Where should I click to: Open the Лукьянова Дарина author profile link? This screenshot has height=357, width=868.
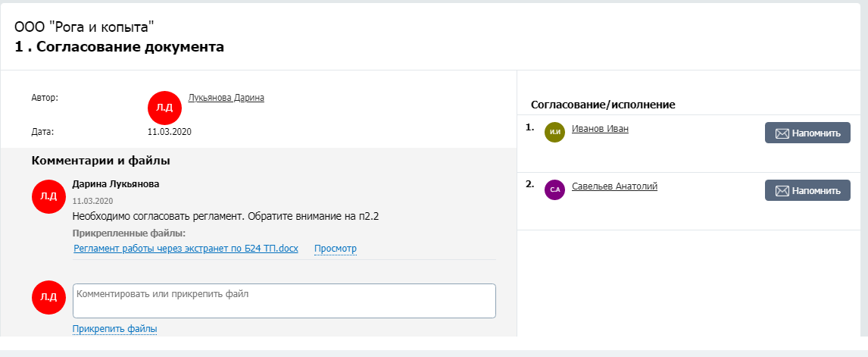pos(226,98)
